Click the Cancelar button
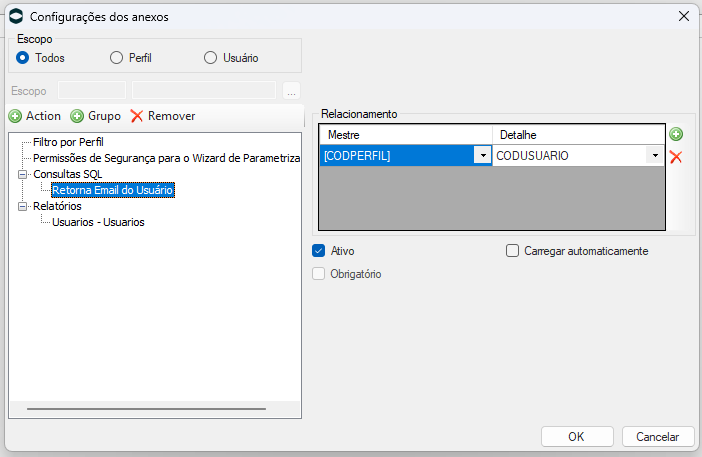The height and width of the screenshot is (457, 702). click(658, 436)
